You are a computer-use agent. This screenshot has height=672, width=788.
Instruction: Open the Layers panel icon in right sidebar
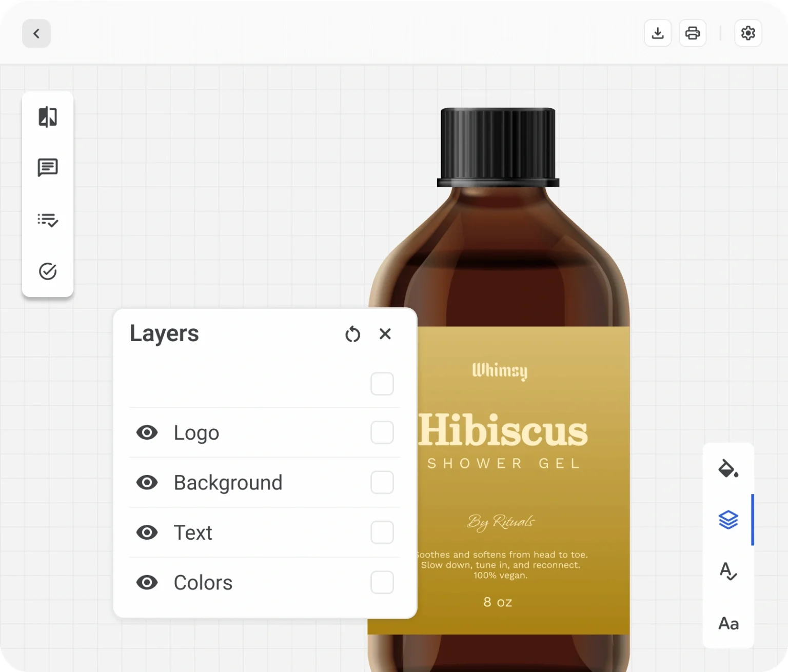[728, 520]
